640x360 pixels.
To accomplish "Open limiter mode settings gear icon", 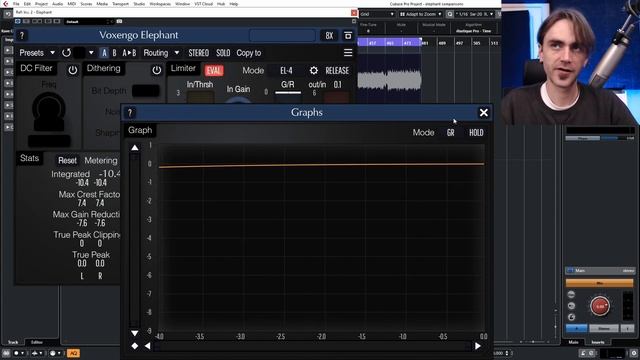I will [x=313, y=71].
